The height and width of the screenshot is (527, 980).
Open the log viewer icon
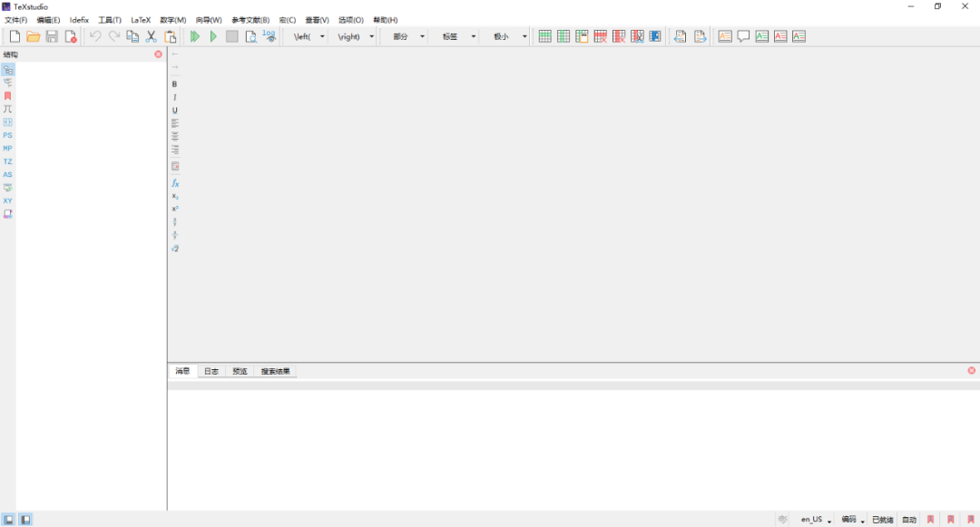[x=269, y=36]
